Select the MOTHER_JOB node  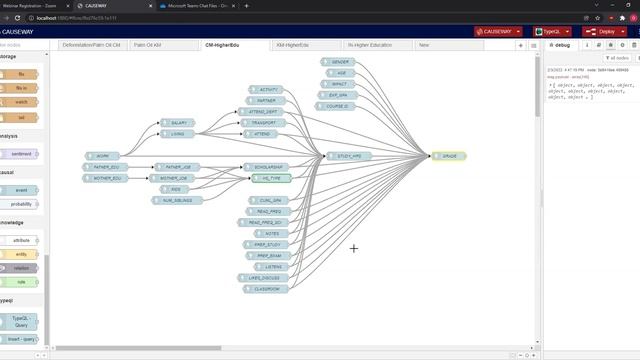tap(172, 178)
